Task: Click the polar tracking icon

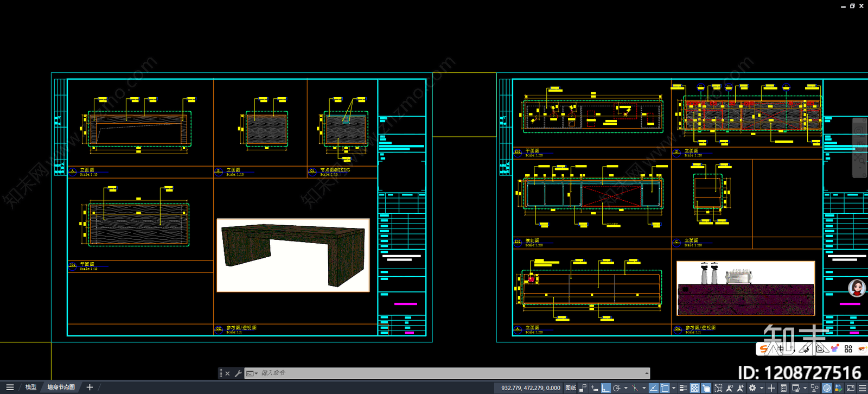Action: pyautogui.click(x=616, y=388)
